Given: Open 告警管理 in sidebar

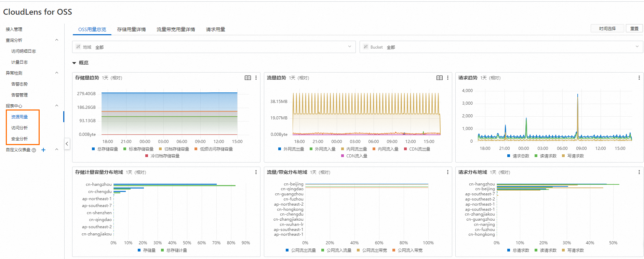Looking at the screenshot, I should click(19, 95).
